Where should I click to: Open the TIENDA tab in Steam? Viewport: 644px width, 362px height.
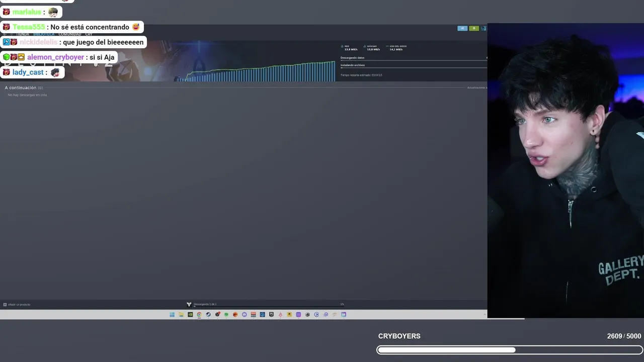point(23,34)
